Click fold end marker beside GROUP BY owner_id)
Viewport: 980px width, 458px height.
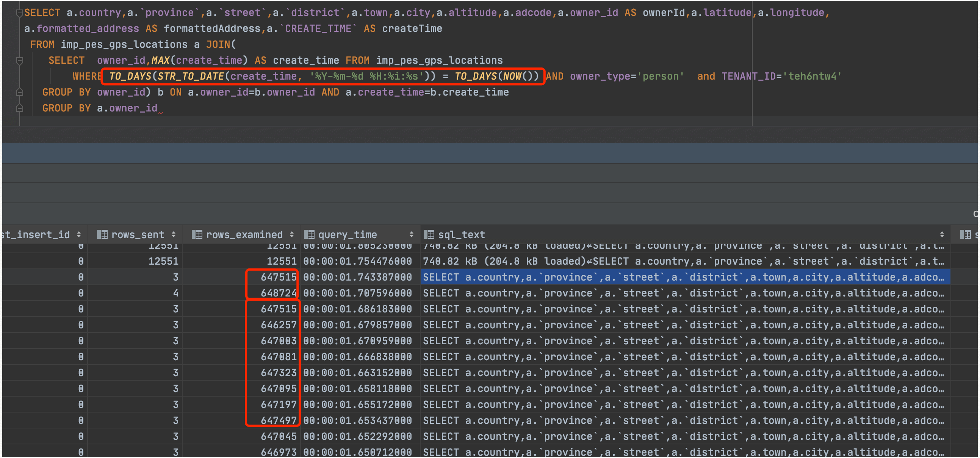[x=19, y=93]
